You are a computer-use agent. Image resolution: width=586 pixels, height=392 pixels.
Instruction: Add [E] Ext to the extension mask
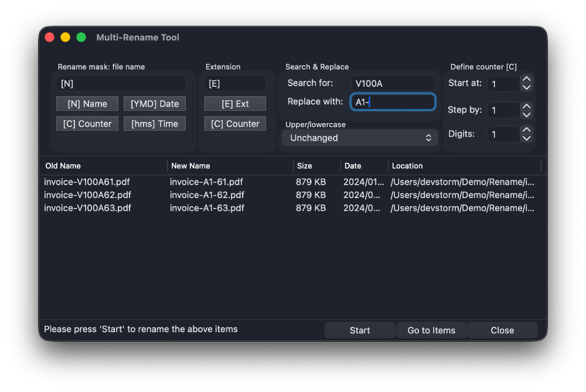tap(234, 103)
